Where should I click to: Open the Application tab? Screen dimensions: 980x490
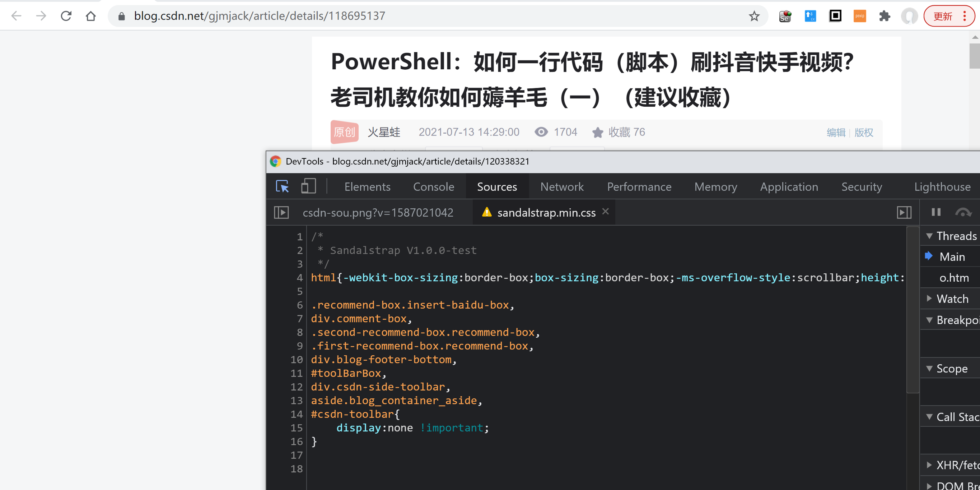pyautogui.click(x=789, y=186)
